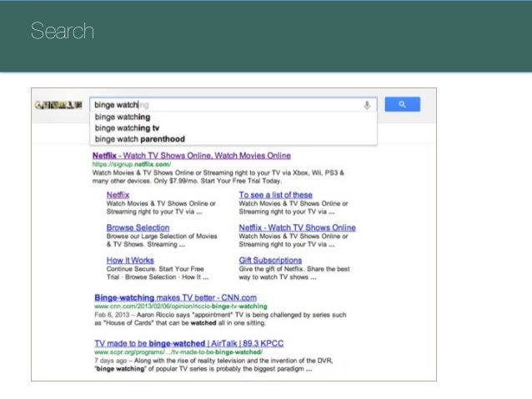The image size is (532, 399).
Task: Click the cnn.com result URL
Action: click(x=181, y=307)
